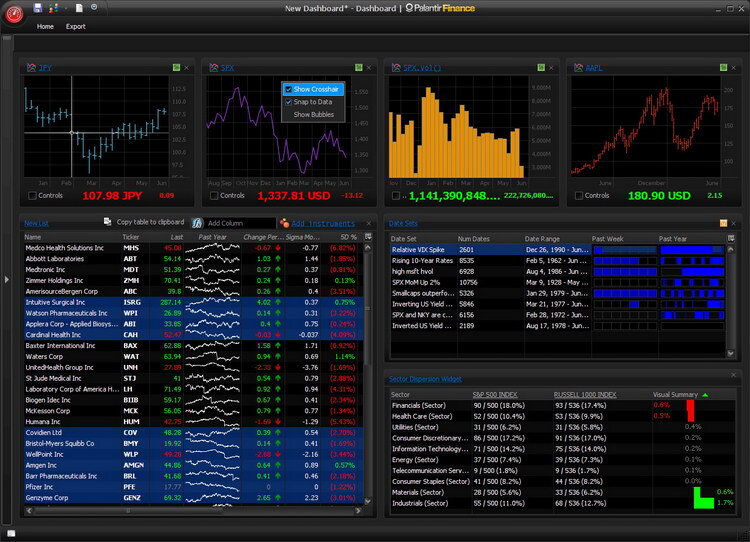The image size is (750, 542).
Task: Click the SPX chart title link
Action: point(227,68)
